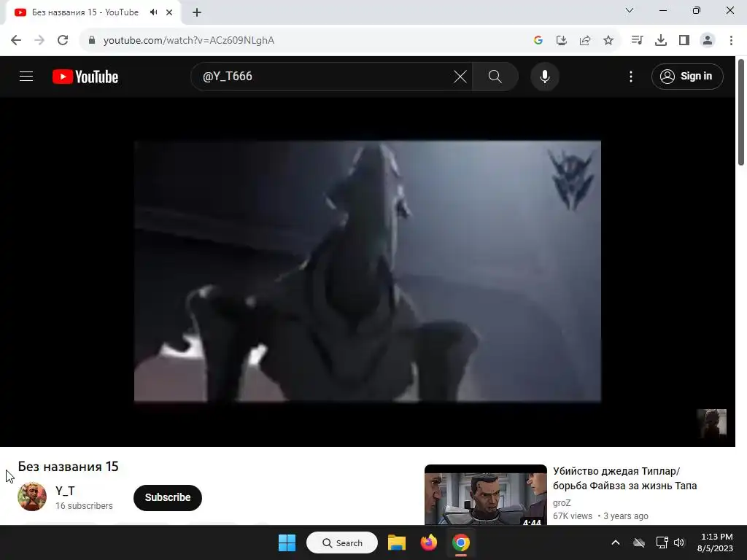Open suggested video thumbnail Убийство джедая Типлар
The height and width of the screenshot is (560, 747).
point(485,495)
